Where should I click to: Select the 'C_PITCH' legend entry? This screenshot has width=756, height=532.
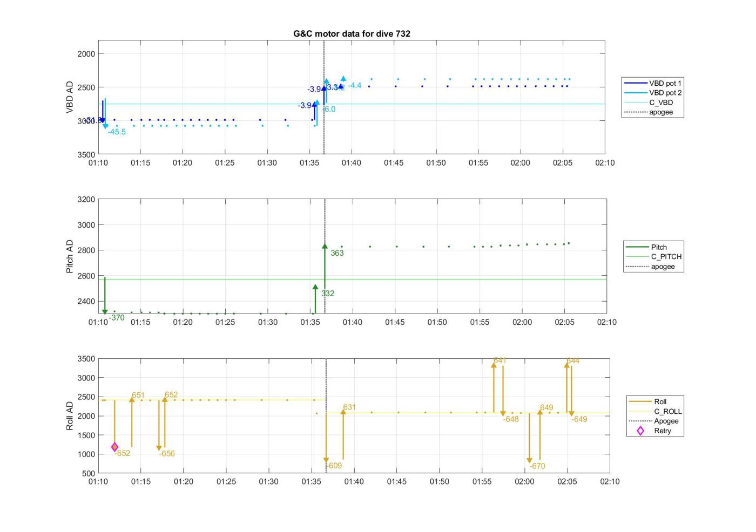654,257
